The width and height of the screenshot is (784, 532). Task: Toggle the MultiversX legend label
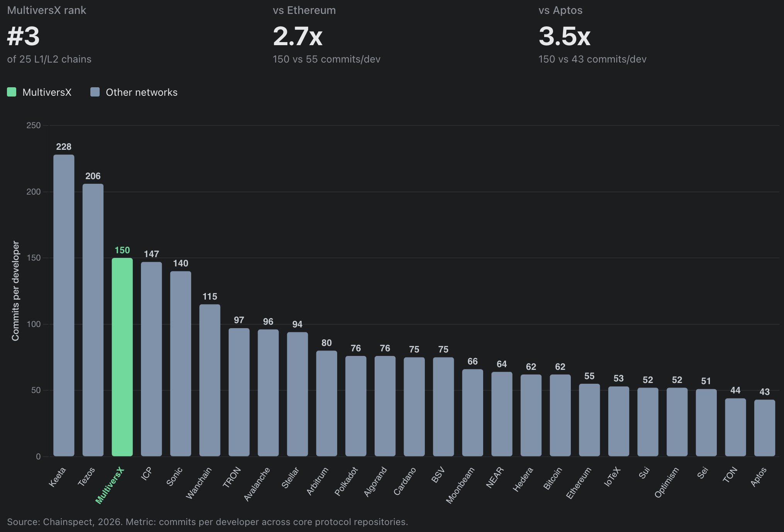pyautogui.click(x=47, y=92)
